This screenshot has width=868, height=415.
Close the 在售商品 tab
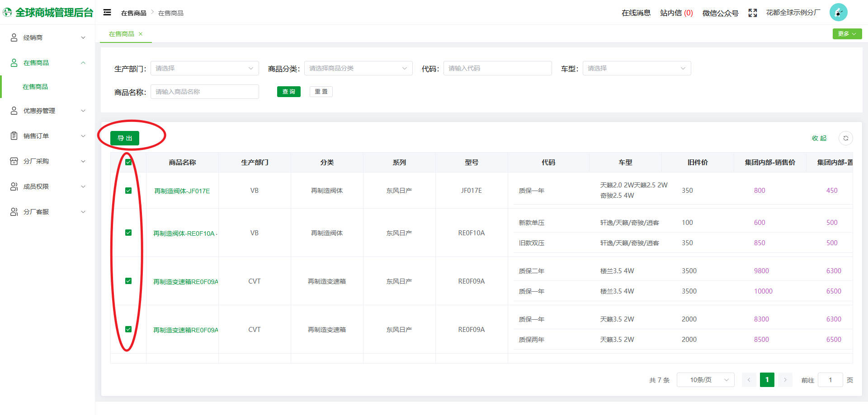(141, 34)
